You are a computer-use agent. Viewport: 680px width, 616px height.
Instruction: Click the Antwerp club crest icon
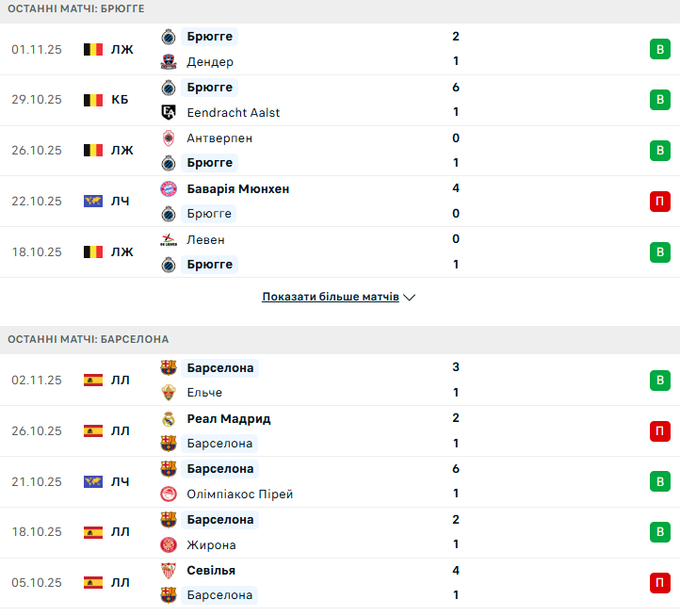pos(169,138)
